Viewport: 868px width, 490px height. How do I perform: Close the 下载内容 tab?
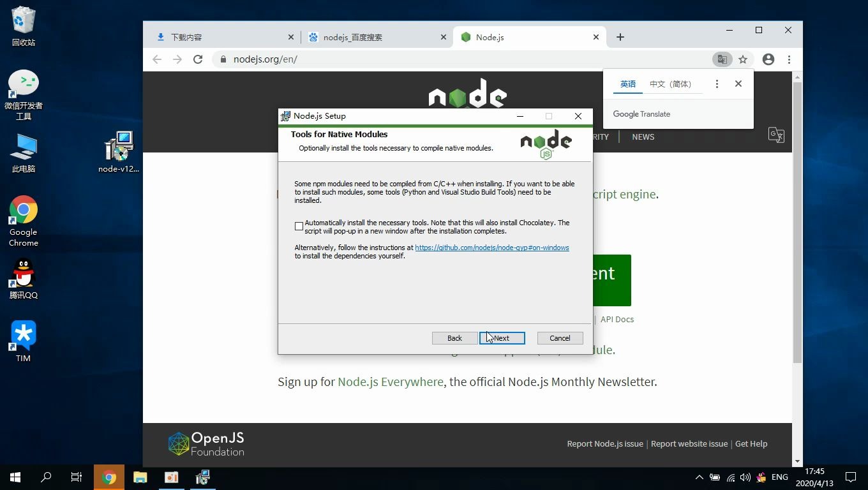click(291, 37)
